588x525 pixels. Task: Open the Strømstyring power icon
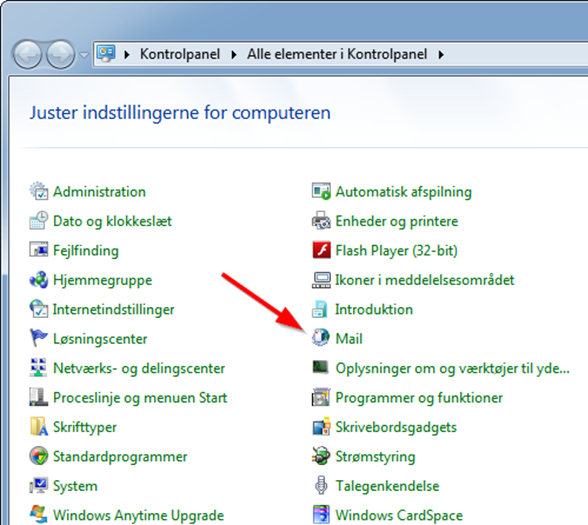[x=321, y=456]
